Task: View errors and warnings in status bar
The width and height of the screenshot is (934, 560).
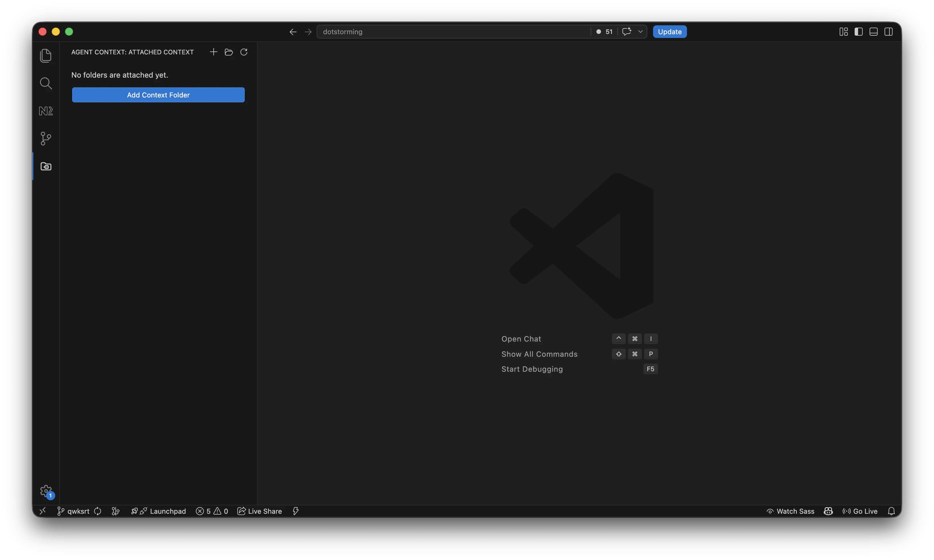Action: coord(212,511)
